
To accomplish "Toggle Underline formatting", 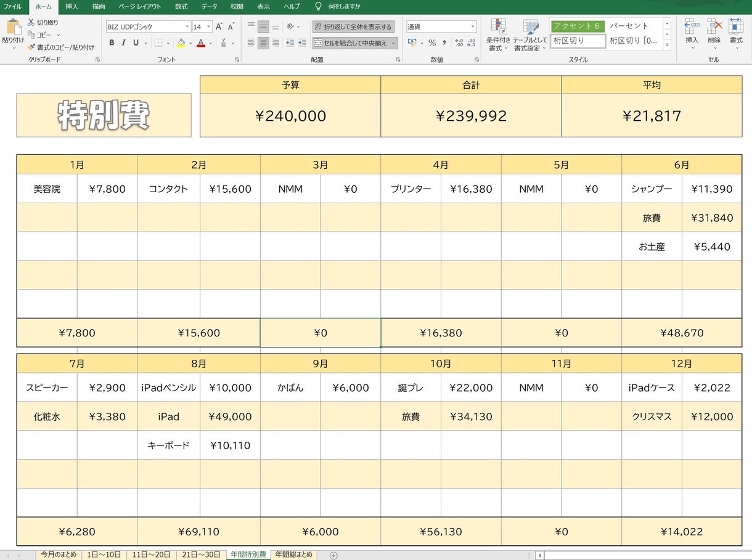I will pyautogui.click(x=136, y=43).
